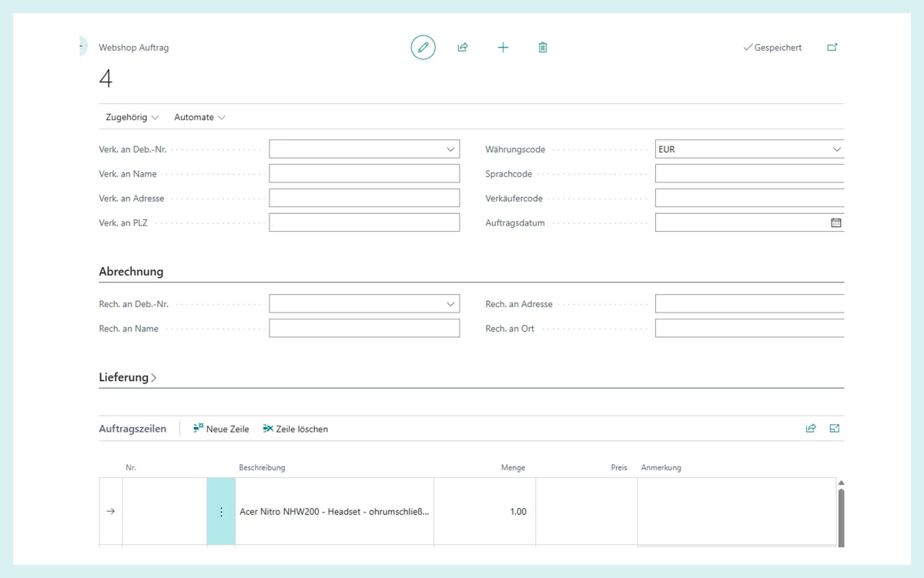Open page in new window icon
The image size is (924, 578).
tap(832, 48)
